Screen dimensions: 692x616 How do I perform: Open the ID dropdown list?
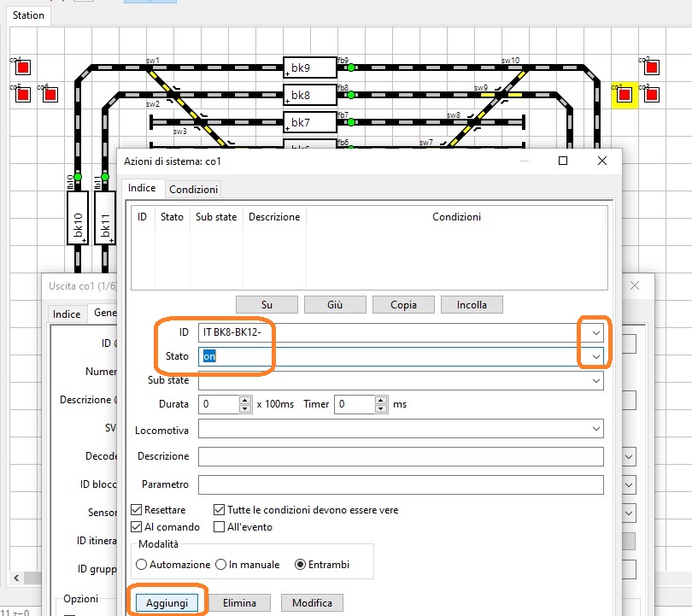pos(596,332)
